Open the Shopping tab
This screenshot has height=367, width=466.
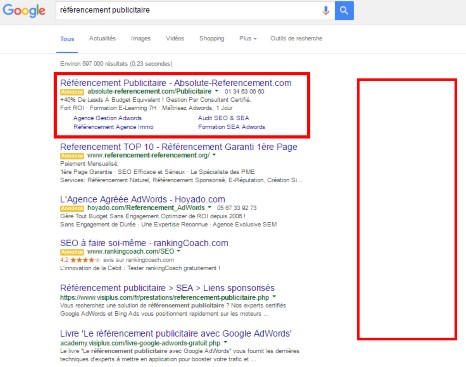[212, 38]
